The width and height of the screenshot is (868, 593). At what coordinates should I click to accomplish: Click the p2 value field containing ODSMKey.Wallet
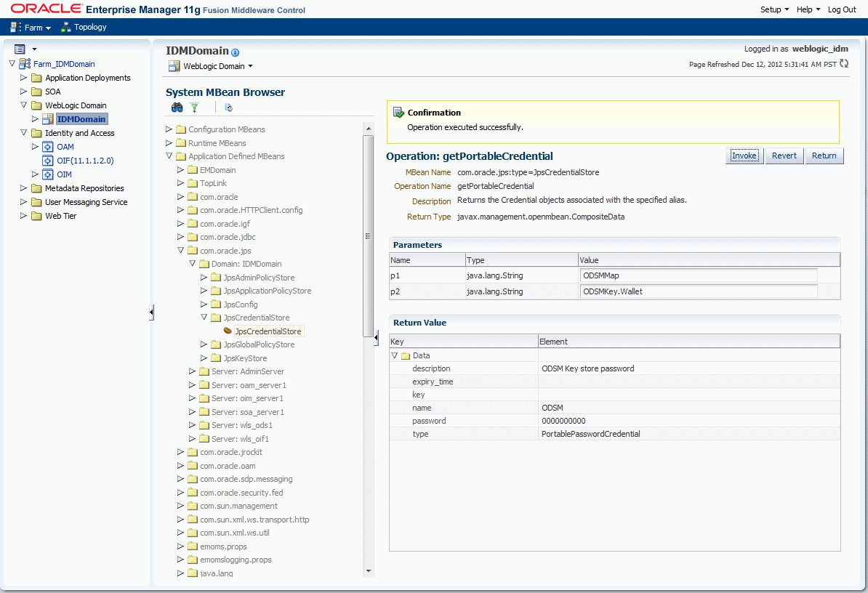click(698, 291)
